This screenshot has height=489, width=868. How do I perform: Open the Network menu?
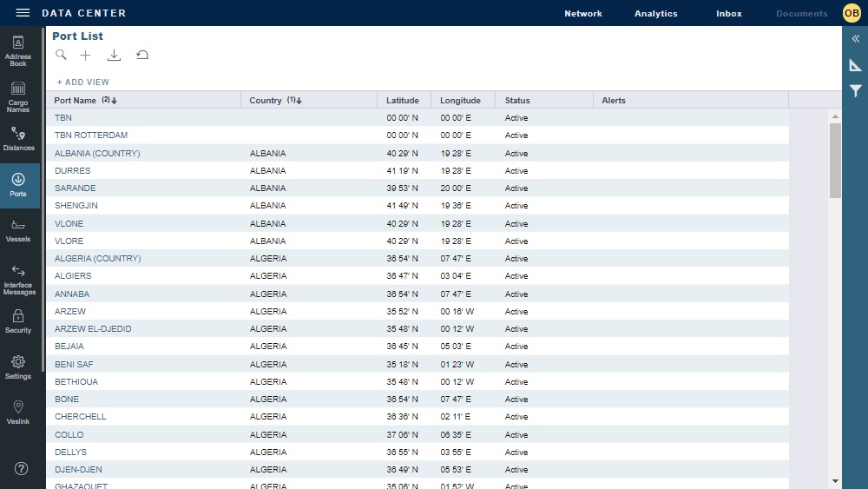pos(582,14)
